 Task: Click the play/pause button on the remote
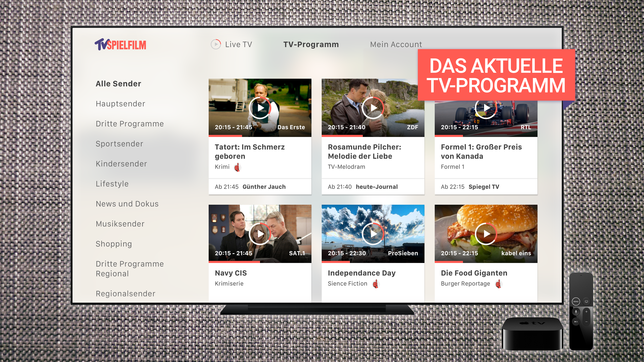tap(576, 322)
